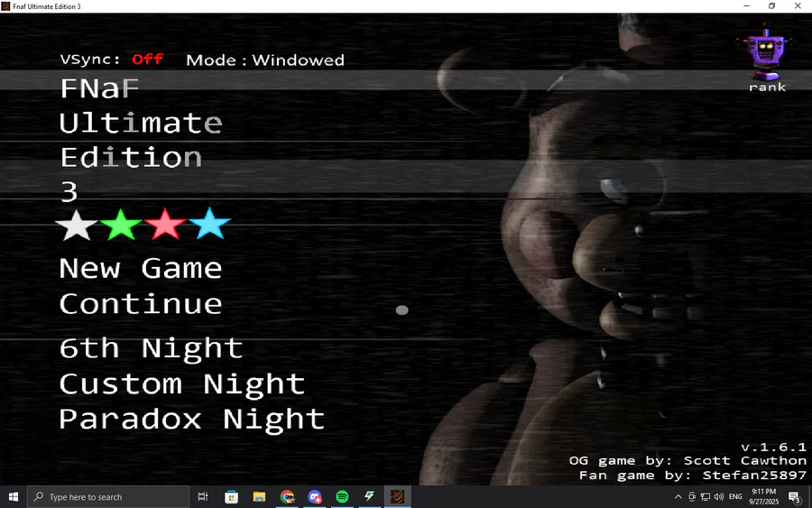Screen dimensions: 812x508
Task: Open network settings tray icon
Action: (x=706, y=497)
